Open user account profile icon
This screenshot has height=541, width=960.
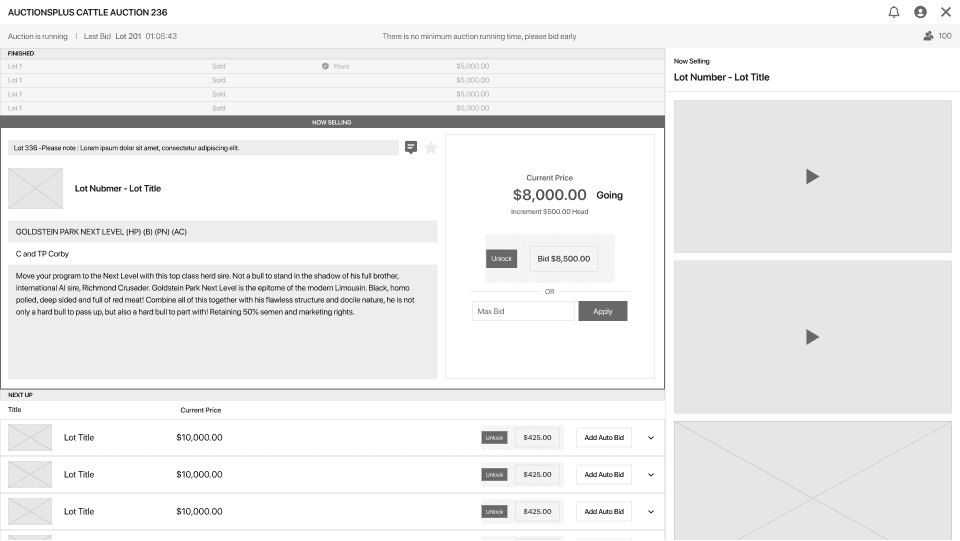coord(920,12)
